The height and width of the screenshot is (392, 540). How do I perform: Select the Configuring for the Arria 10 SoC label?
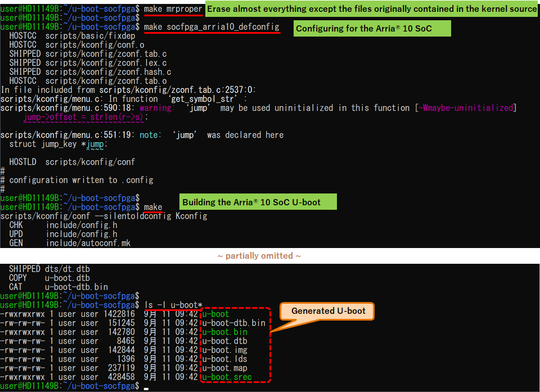372,28
